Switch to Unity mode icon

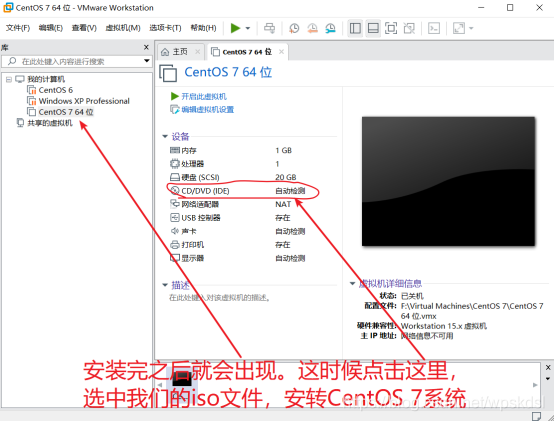pos(409,28)
